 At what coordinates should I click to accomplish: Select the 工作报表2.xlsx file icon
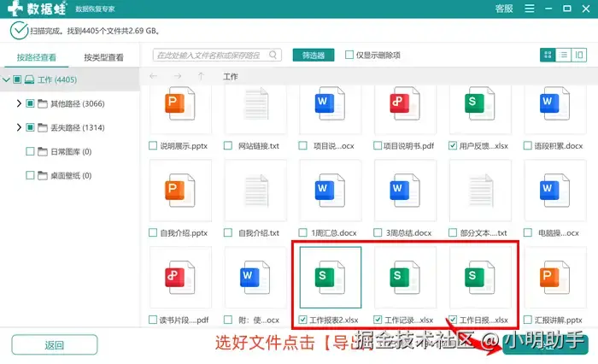(x=331, y=278)
